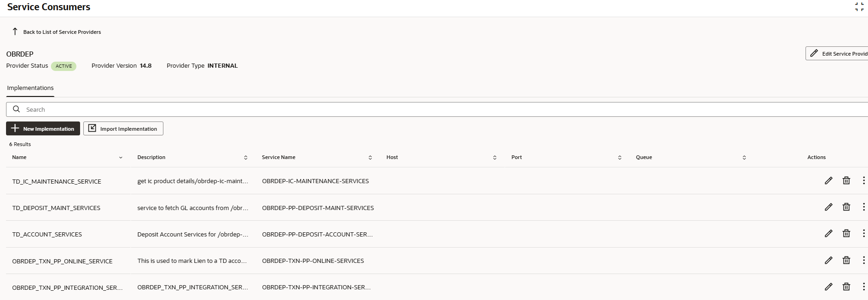Select the Implementations tab
868x300 pixels.
point(30,88)
